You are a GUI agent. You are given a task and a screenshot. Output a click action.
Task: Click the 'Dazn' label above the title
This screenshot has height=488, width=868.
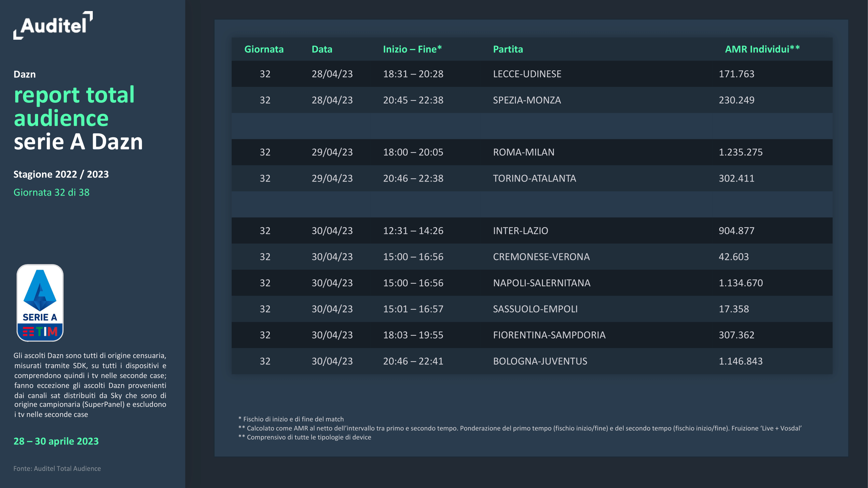click(x=25, y=74)
